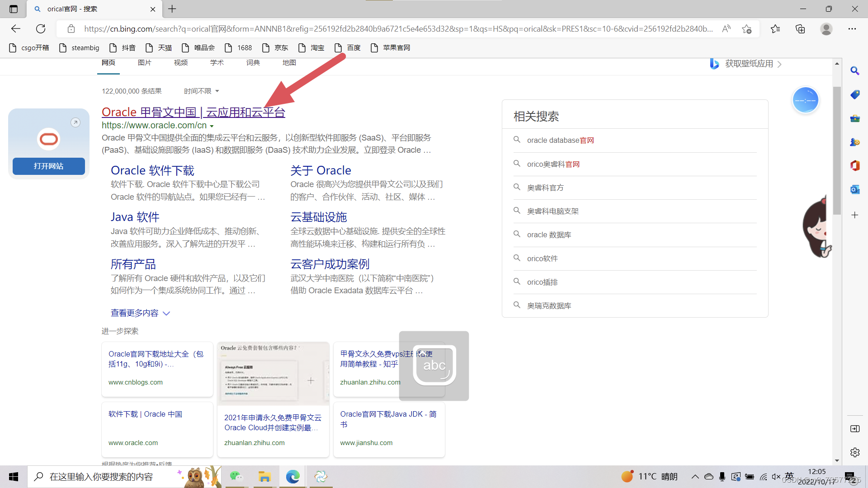Click 打开网站 button
Screen dimensions: 868x488
click(x=49, y=166)
